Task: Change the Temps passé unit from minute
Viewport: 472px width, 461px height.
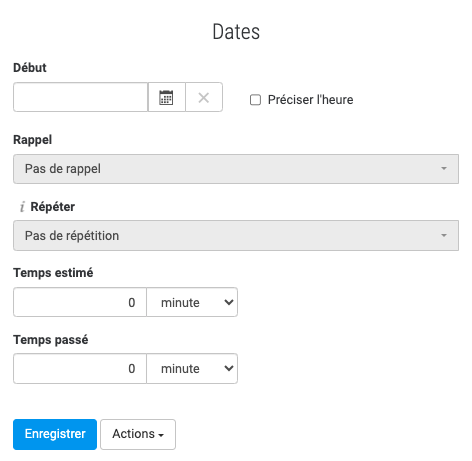Action: pyautogui.click(x=192, y=368)
